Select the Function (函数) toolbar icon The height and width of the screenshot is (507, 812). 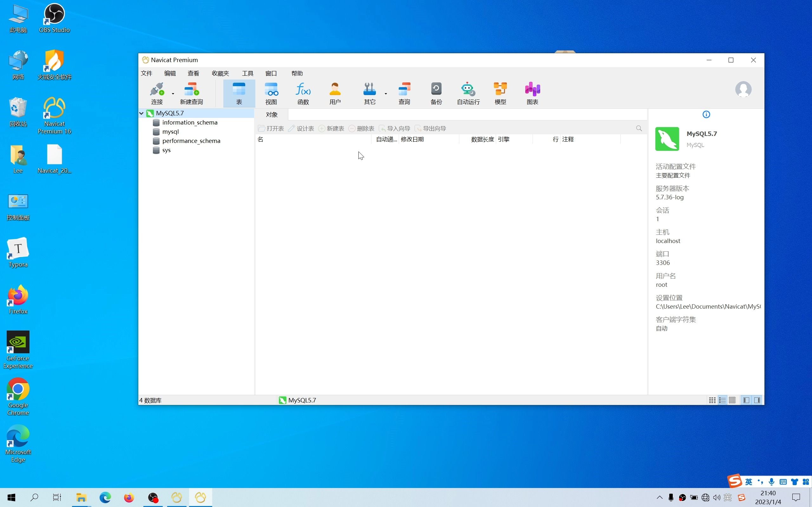point(303,93)
